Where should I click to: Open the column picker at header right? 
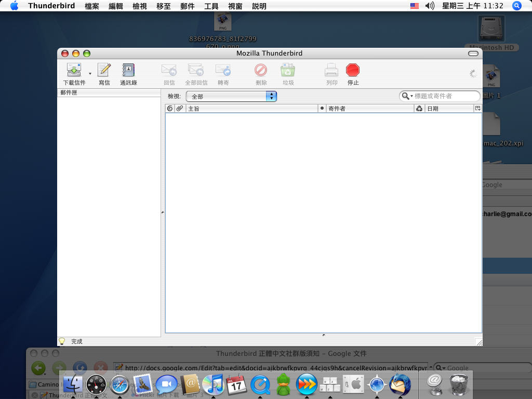478,109
